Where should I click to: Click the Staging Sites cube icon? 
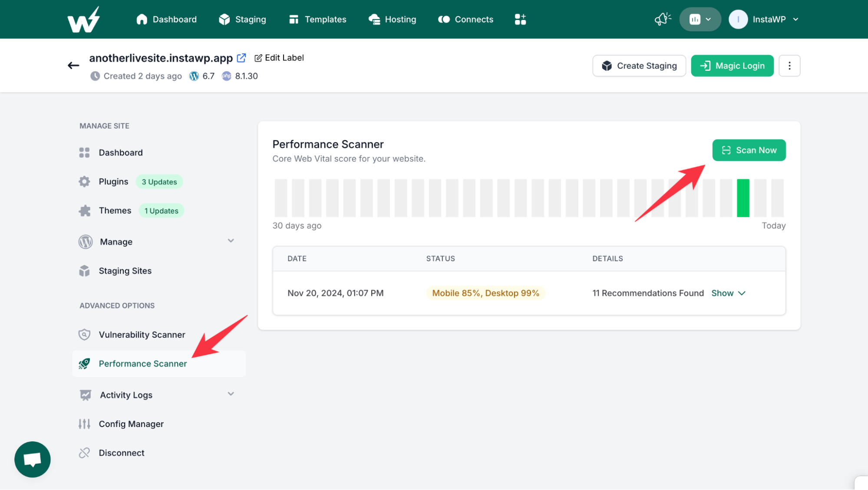84,271
